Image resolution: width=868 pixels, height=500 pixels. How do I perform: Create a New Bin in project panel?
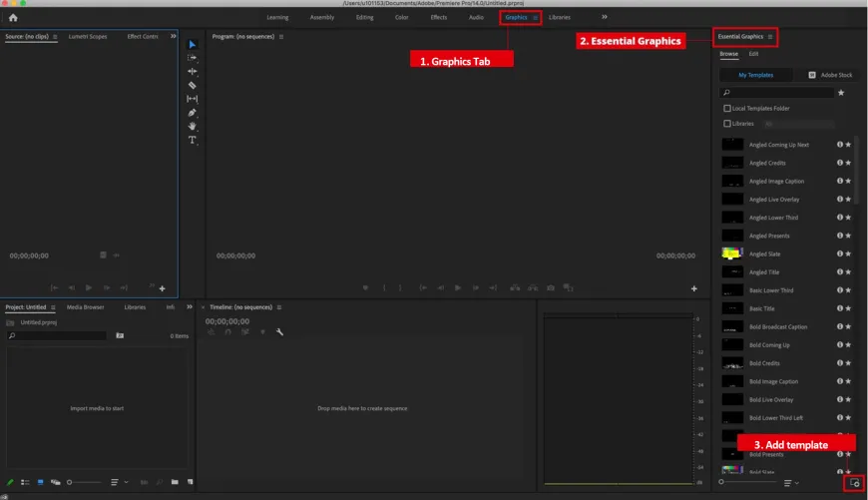[x=175, y=482]
